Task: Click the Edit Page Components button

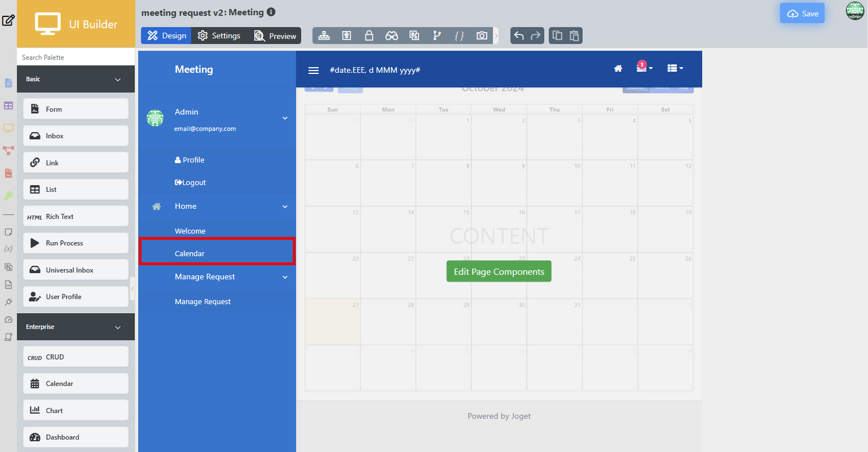Action: (x=499, y=271)
